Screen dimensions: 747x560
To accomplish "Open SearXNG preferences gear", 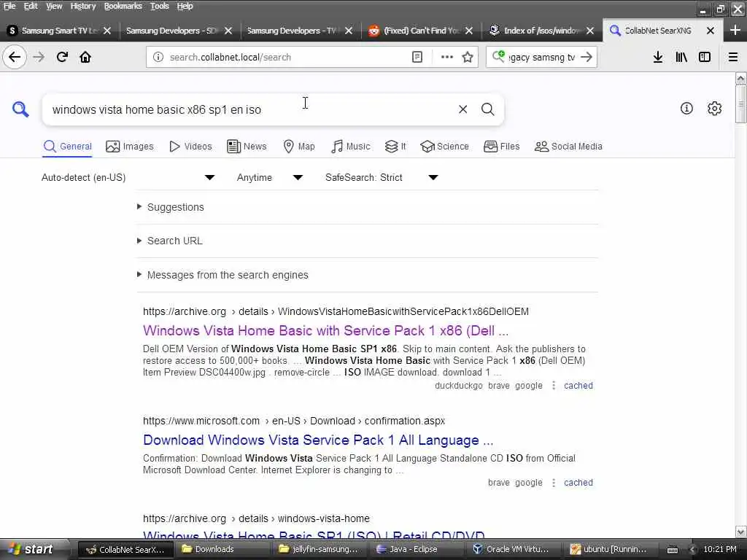I will (714, 109).
